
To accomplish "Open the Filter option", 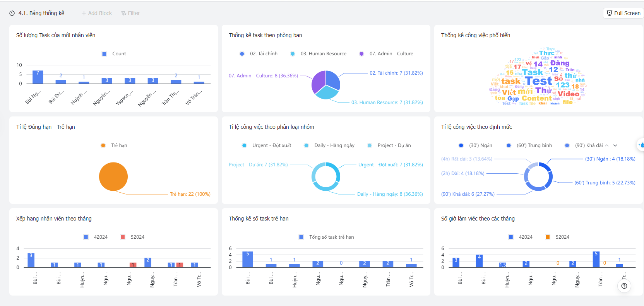I will coord(130,13).
